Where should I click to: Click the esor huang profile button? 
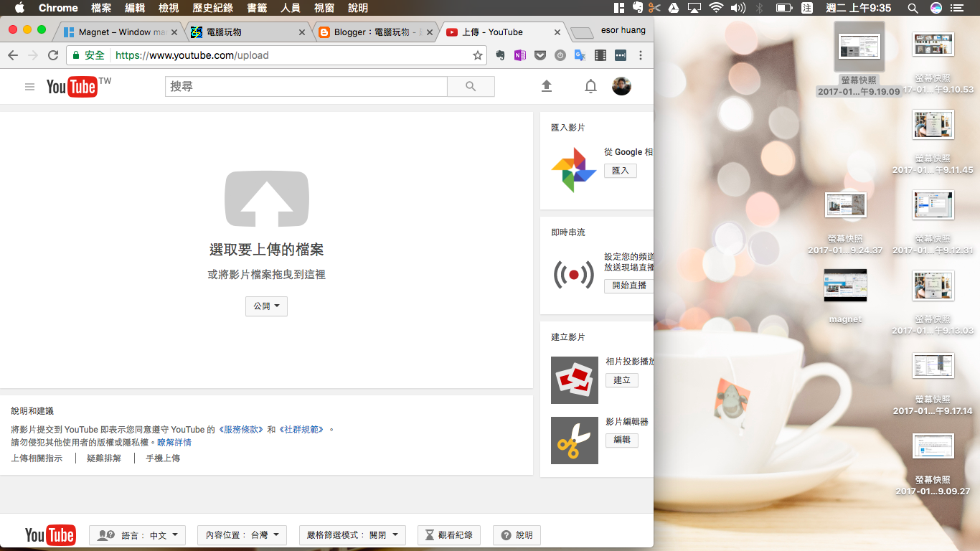coord(623,30)
